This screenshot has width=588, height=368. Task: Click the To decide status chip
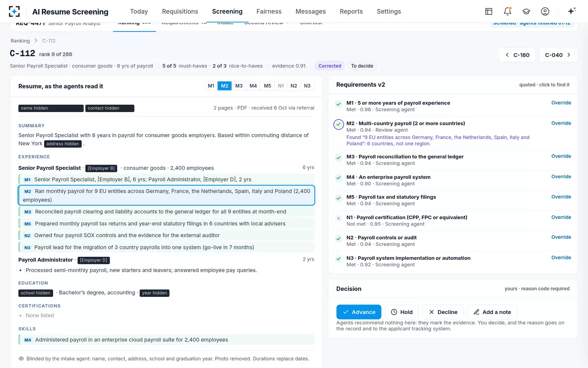pyautogui.click(x=362, y=66)
